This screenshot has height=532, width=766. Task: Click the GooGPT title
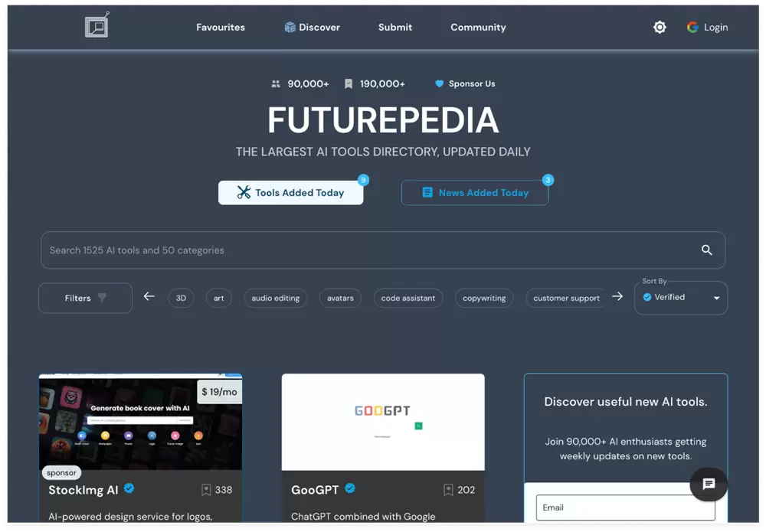tap(315, 490)
